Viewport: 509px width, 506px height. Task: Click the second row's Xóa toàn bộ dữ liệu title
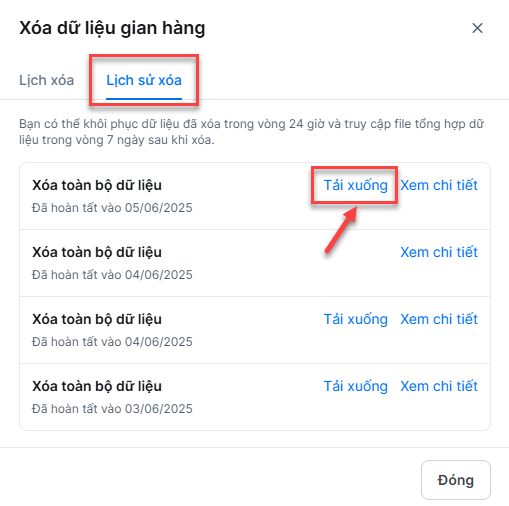(97, 252)
